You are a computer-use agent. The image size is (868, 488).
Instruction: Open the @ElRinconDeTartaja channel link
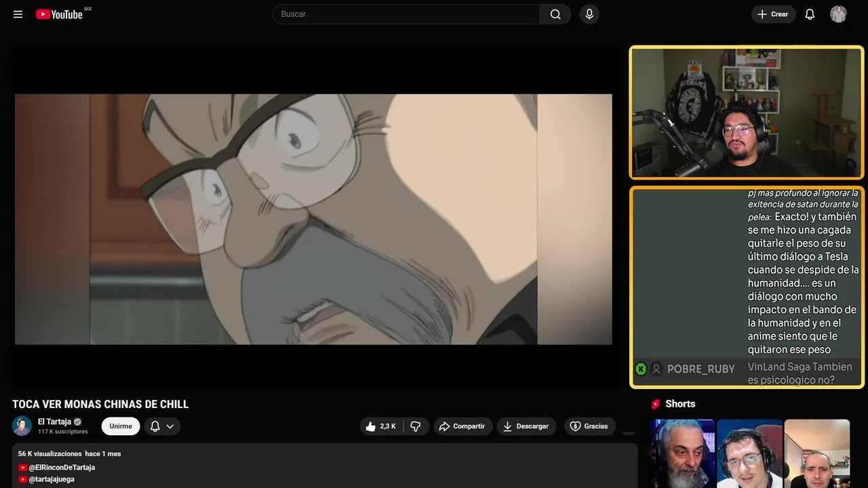pos(62,468)
